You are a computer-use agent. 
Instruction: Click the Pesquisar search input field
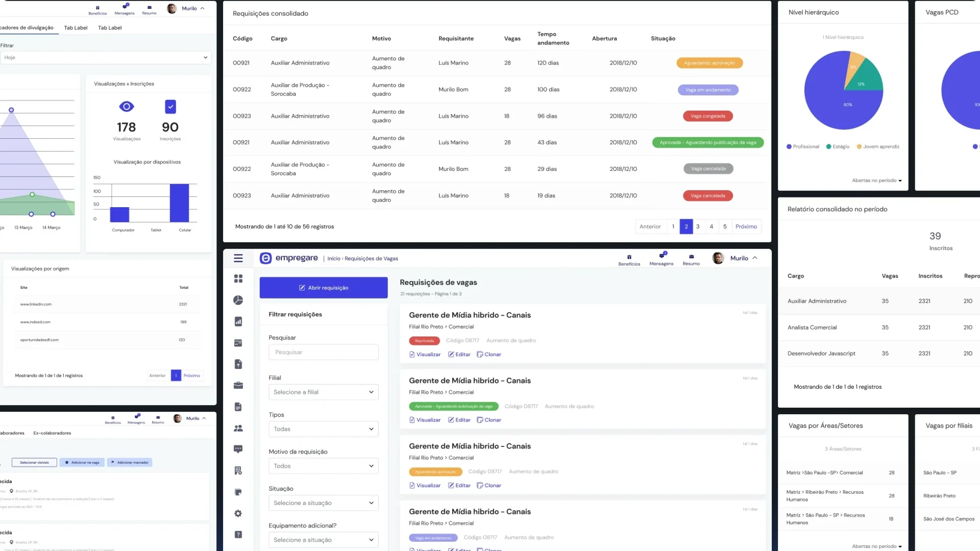pyautogui.click(x=323, y=352)
